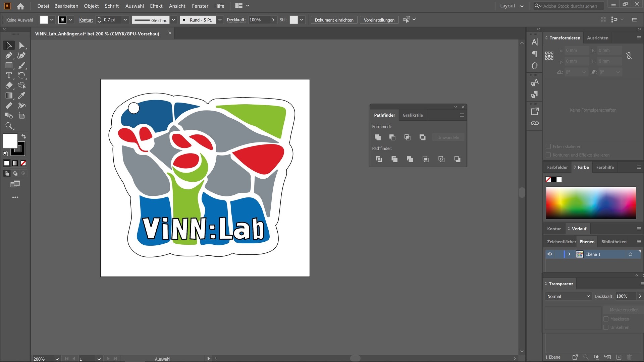Select the Zoom tool

[9, 126]
